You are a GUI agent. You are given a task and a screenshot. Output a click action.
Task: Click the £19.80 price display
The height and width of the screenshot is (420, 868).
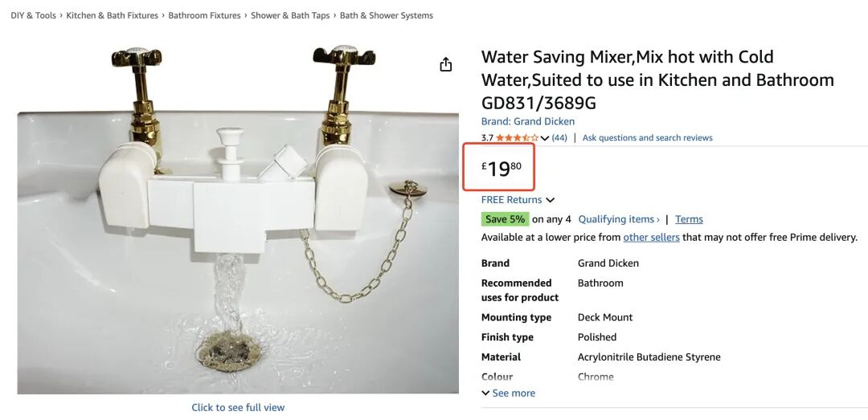click(x=501, y=168)
